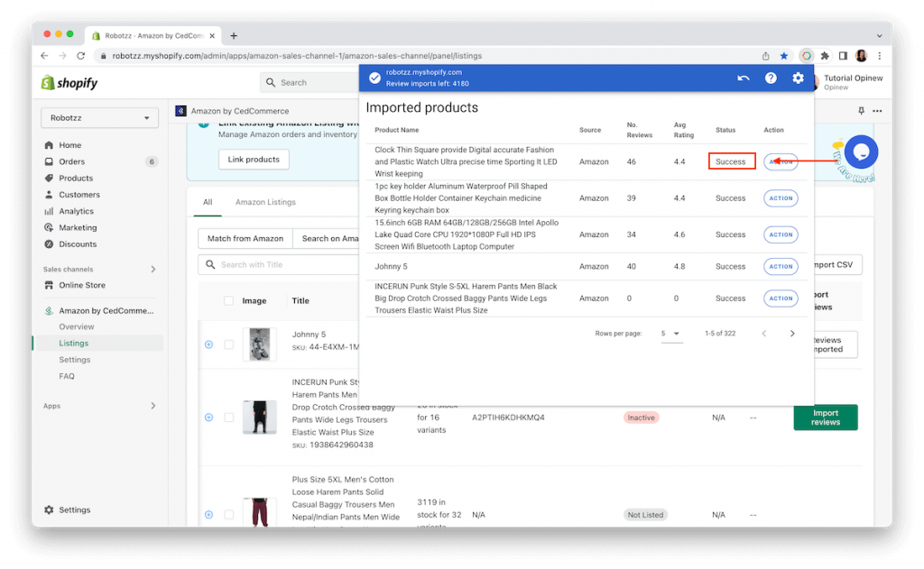Click the Johnny 5 product thumbnail

259,344
